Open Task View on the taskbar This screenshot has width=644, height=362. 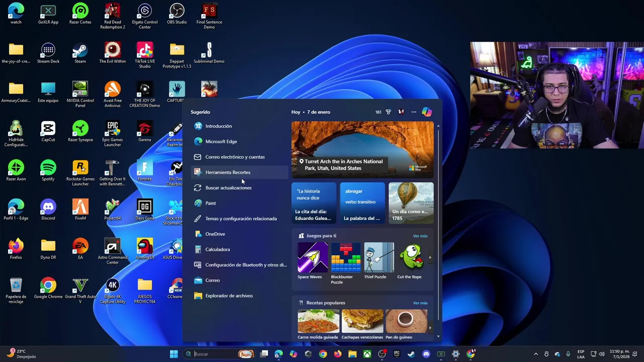(x=264, y=354)
